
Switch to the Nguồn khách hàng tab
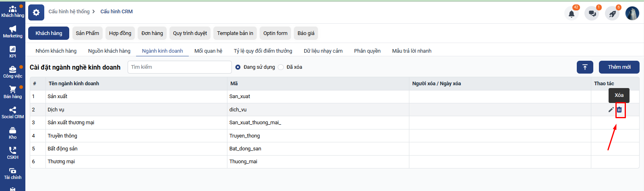(x=109, y=51)
